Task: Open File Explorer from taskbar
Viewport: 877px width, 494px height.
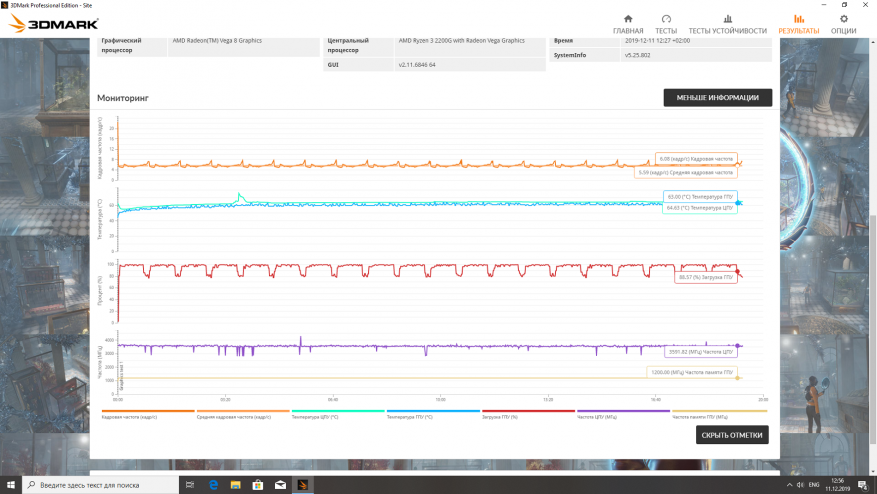Action: tap(235, 485)
